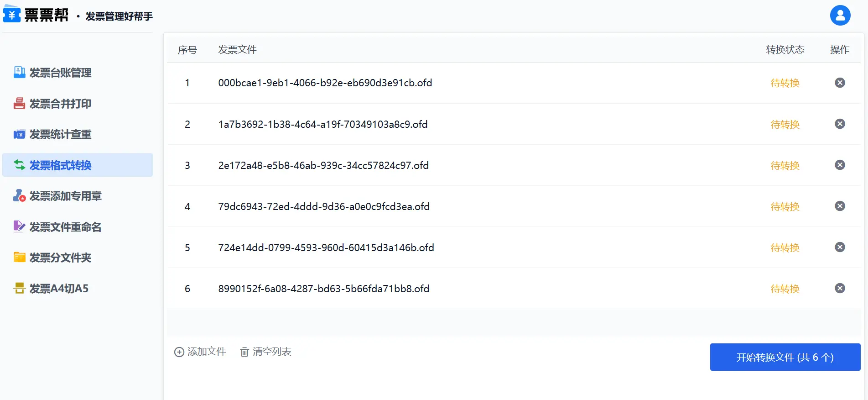The width and height of the screenshot is (868, 400).
Task: Delete the 724e14dd file entry
Action: coord(840,247)
